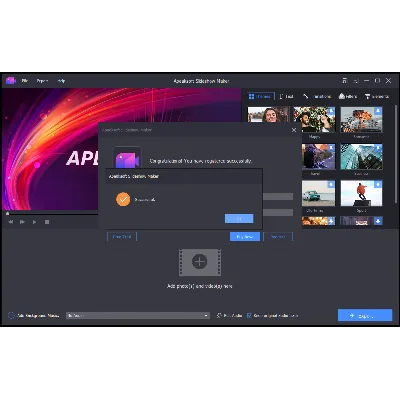Click the Edit Audio button

coord(229,315)
